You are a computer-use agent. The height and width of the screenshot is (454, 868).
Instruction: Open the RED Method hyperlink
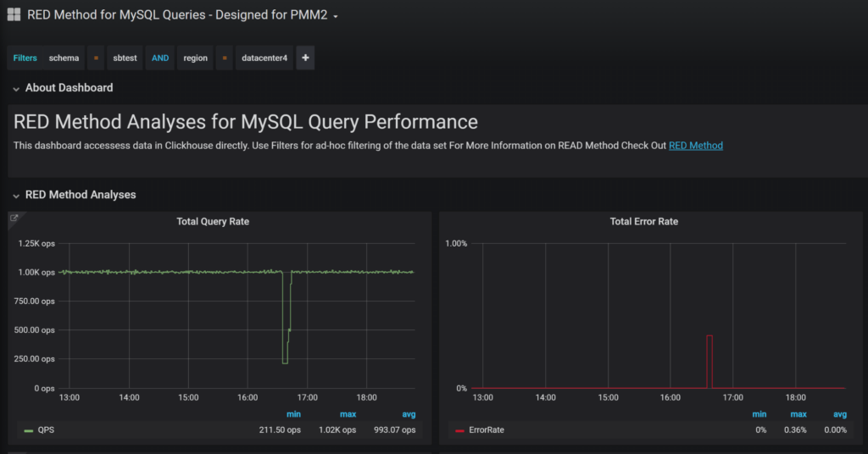pyautogui.click(x=696, y=146)
